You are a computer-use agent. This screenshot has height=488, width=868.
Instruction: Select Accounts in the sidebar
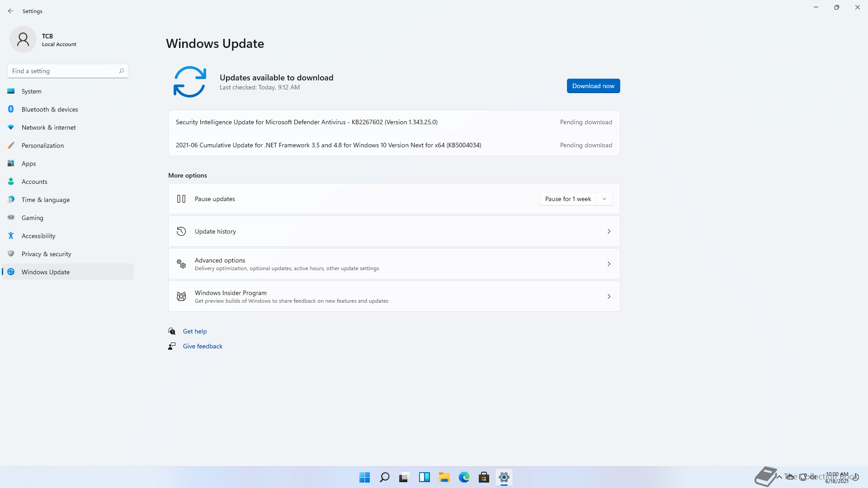point(68,182)
